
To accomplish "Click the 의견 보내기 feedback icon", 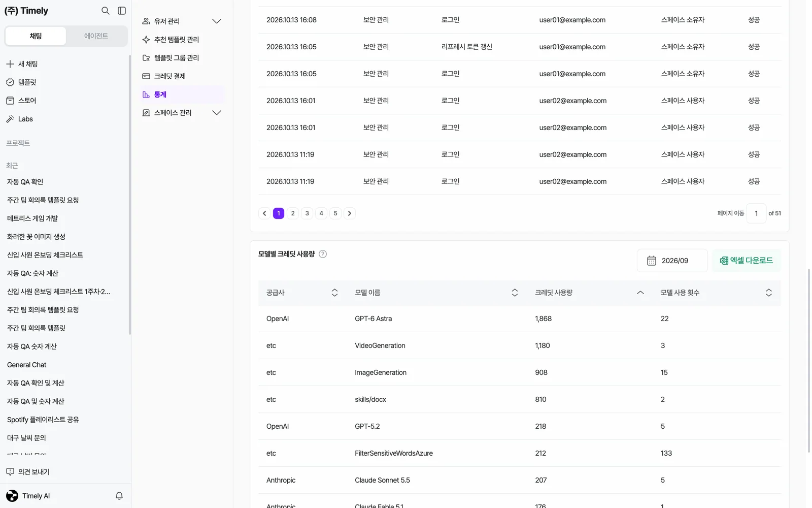I will coord(10,472).
